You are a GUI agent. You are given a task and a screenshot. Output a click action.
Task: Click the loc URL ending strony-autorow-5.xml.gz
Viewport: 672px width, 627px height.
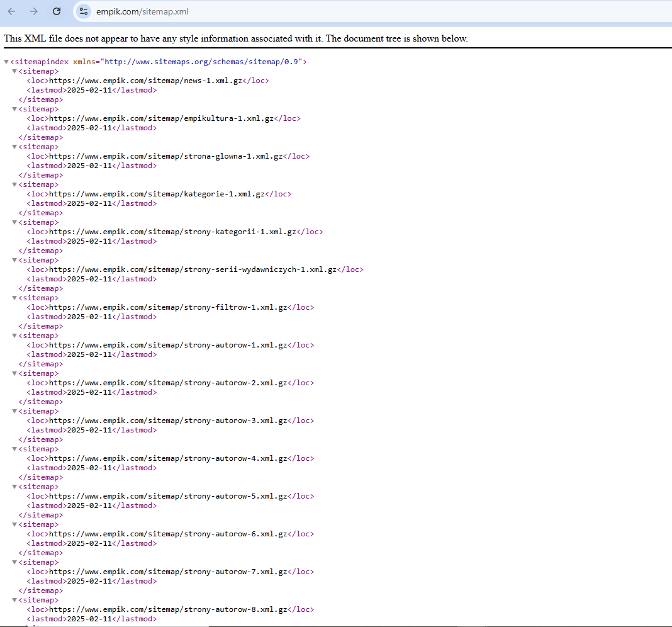pyautogui.click(x=168, y=496)
